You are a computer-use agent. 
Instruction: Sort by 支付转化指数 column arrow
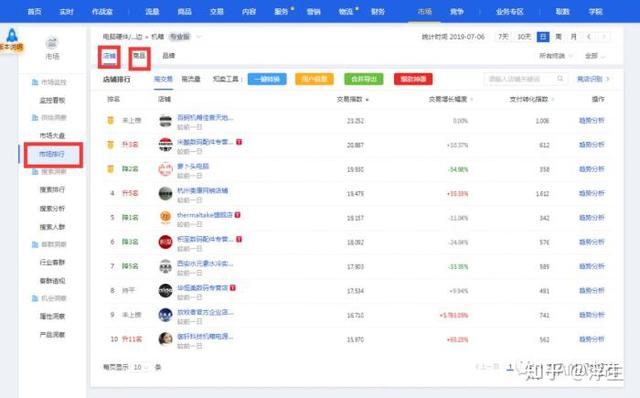553,100
